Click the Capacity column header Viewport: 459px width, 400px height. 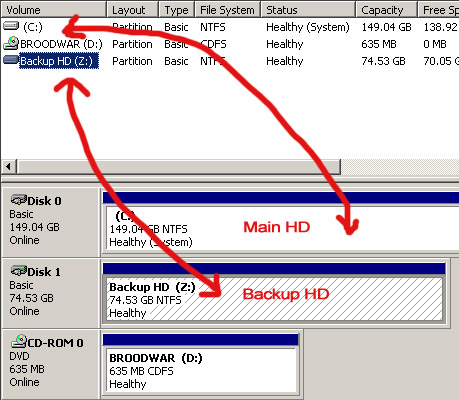click(x=387, y=10)
